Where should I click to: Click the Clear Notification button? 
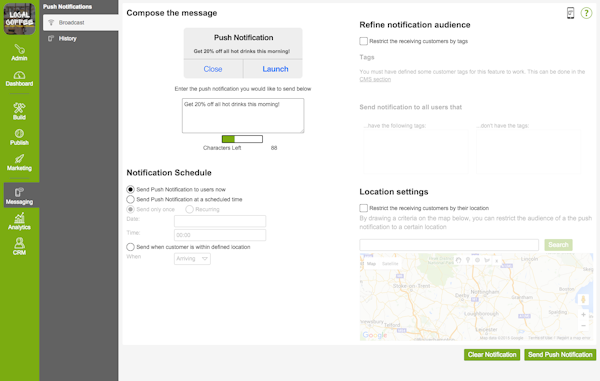pyautogui.click(x=492, y=355)
